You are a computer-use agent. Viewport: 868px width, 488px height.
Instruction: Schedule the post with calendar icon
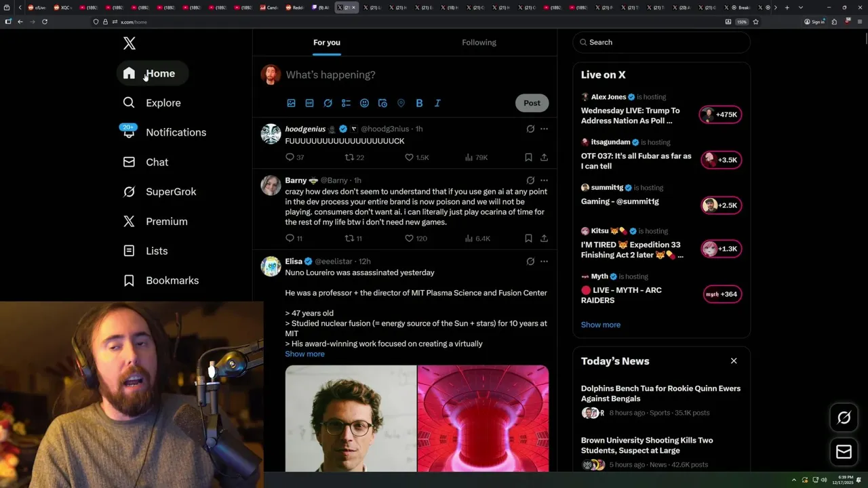[382, 103]
